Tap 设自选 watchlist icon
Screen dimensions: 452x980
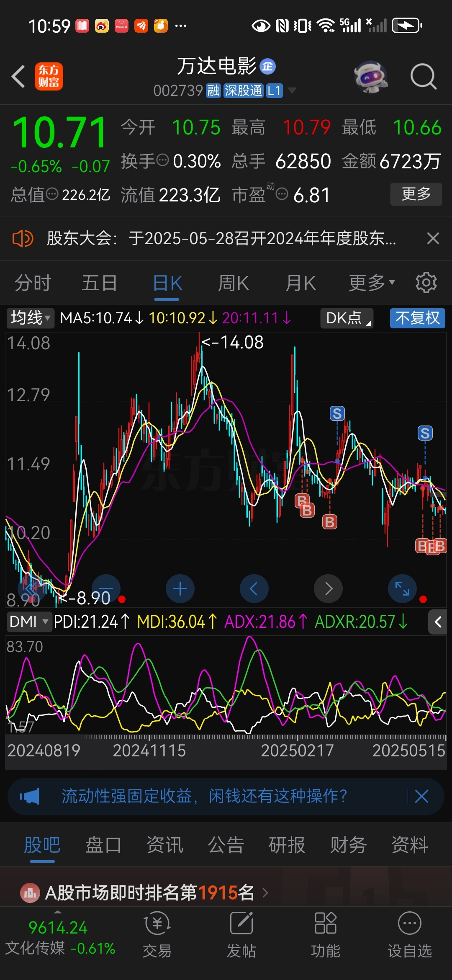tap(410, 935)
